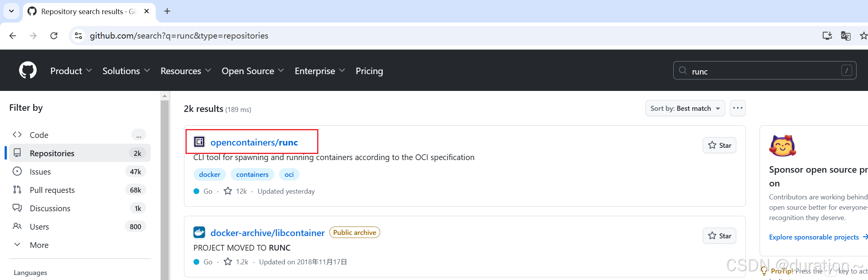Screen dimensions: 868x280
Task: Click the slash shortcut key icon in search
Action: (846, 70)
